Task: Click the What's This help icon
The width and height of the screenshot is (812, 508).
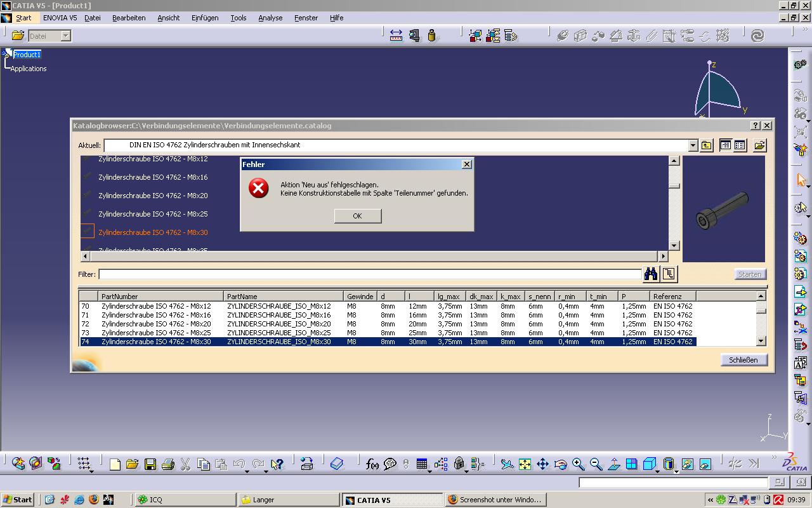Action: pos(277,464)
